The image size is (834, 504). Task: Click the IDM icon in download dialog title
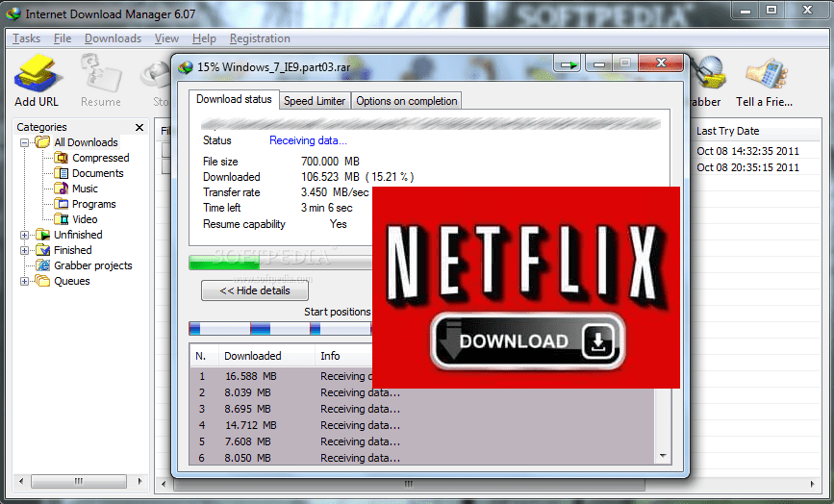click(x=186, y=67)
